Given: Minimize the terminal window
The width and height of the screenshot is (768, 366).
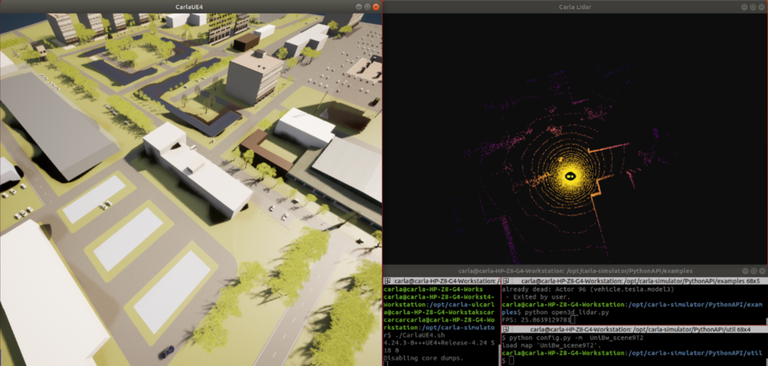Looking at the screenshot, I should coord(745,271).
